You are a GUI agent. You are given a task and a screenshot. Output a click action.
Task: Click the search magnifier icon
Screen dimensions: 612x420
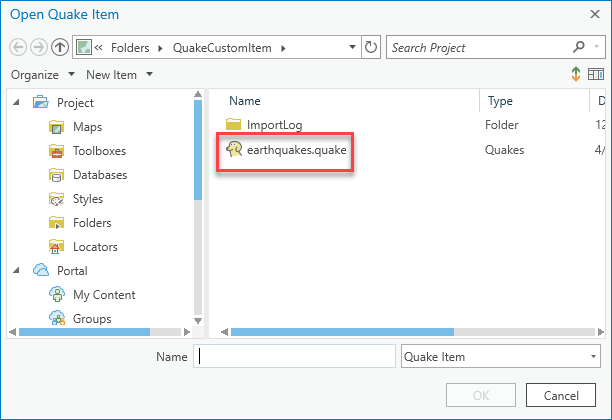pos(579,47)
